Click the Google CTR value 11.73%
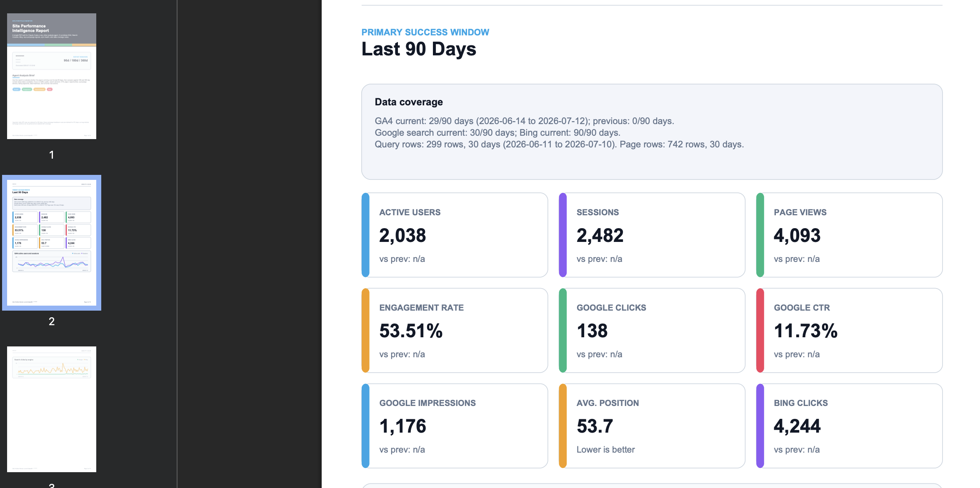 (x=805, y=331)
